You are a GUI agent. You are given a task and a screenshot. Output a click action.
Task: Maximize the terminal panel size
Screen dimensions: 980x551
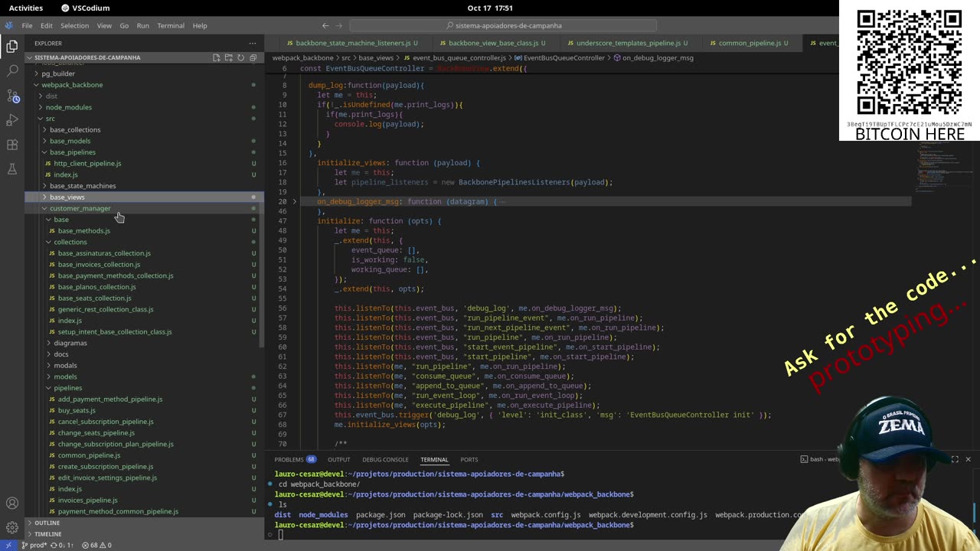pyautogui.click(x=955, y=459)
